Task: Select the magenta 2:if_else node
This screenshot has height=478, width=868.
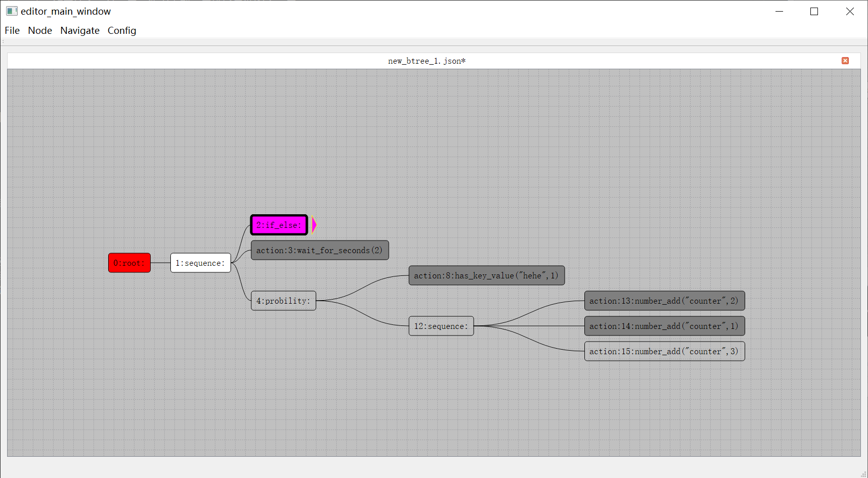Action: [x=279, y=225]
